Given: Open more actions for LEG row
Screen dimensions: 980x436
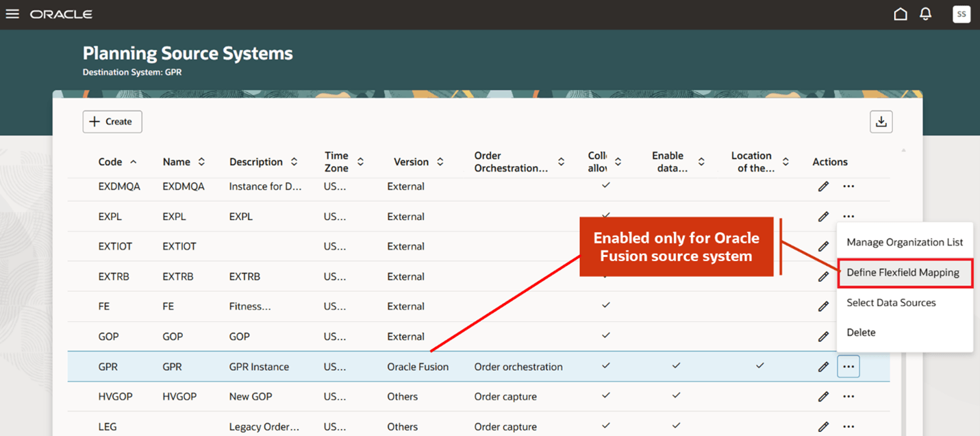Looking at the screenshot, I should click(849, 426).
